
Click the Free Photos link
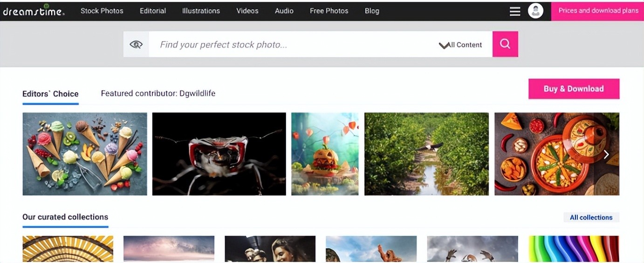(x=329, y=11)
